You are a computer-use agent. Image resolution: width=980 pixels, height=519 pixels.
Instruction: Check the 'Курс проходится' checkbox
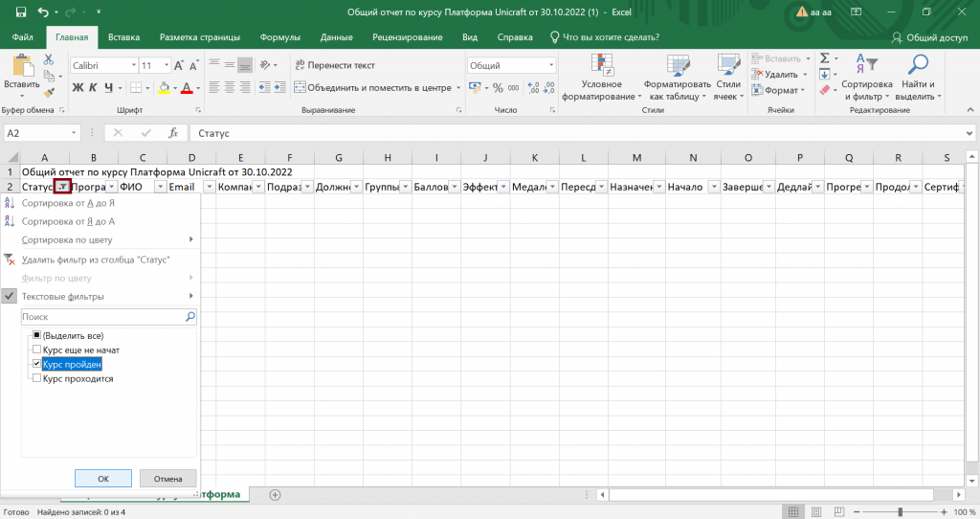pyautogui.click(x=37, y=378)
